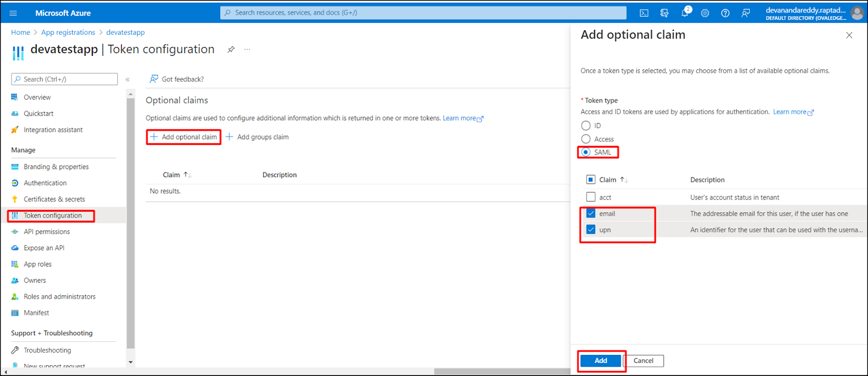Open portal settings gear
Image resolution: width=868 pixels, height=376 pixels.
(x=705, y=13)
